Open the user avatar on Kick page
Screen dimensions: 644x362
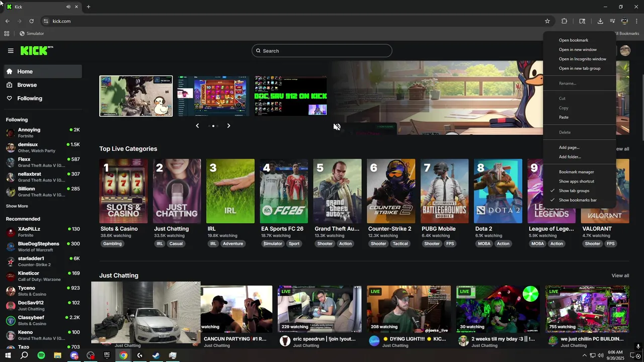click(625, 50)
